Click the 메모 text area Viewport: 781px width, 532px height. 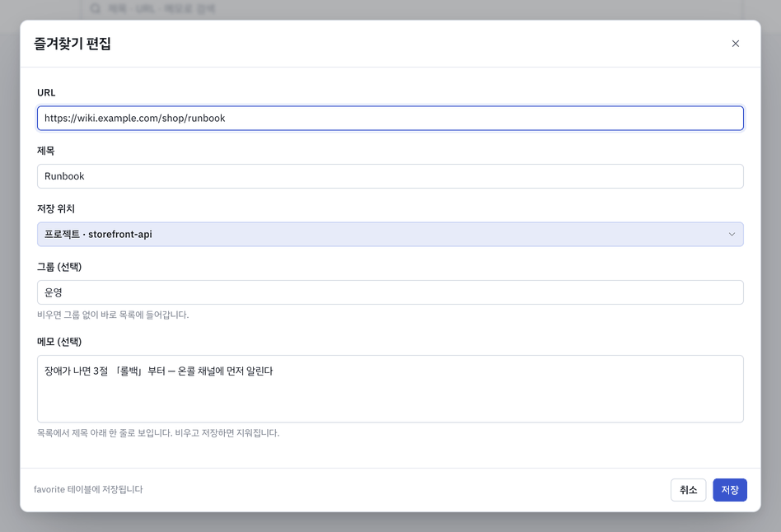click(390, 389)
